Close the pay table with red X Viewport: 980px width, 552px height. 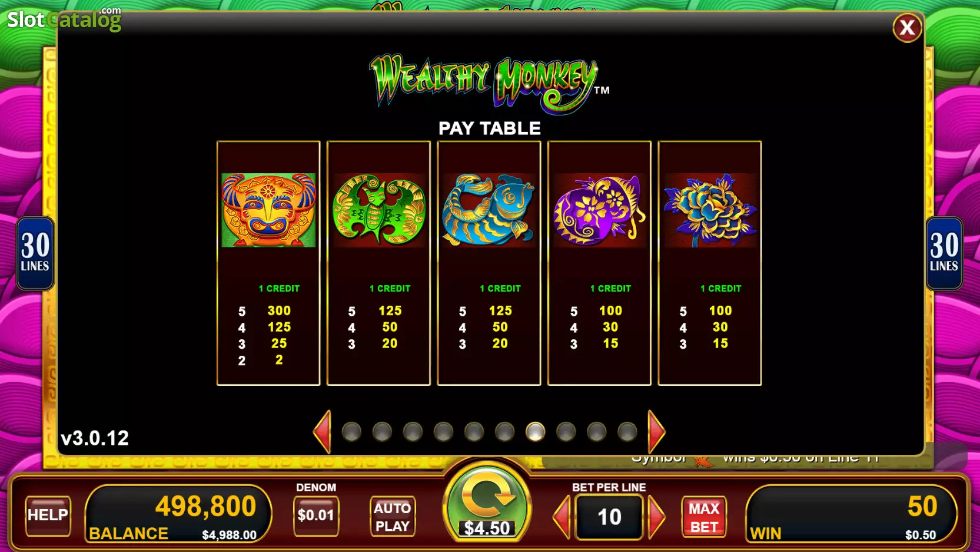[x=907, y=28]
